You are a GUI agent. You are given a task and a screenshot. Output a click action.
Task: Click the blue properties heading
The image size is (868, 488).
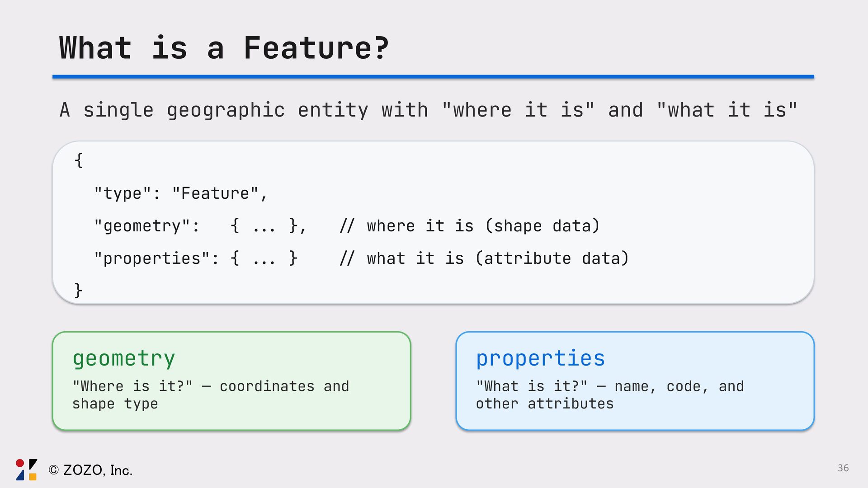(540, 359)
